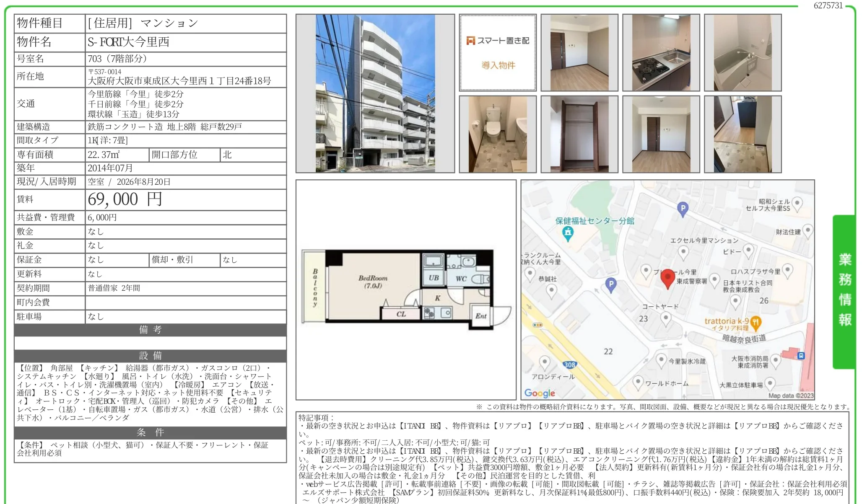
Task: Select the 日本キリスト合同教会 東成教会 map pin
Action: [735, 301]
